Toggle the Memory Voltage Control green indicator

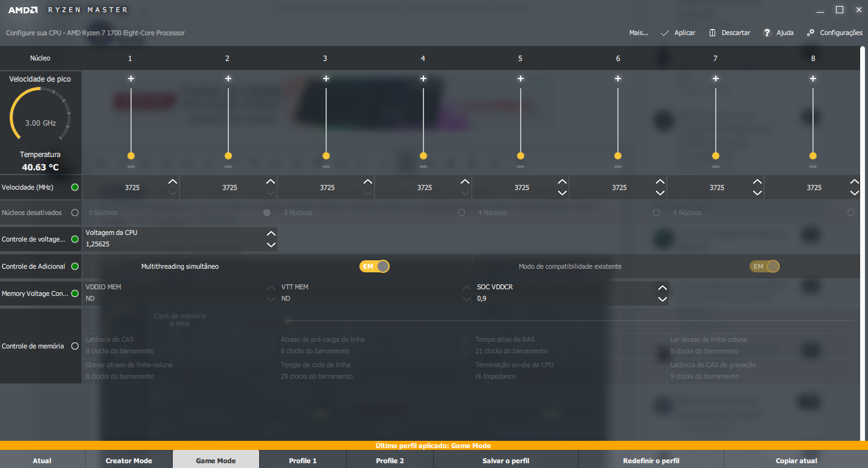75,293
